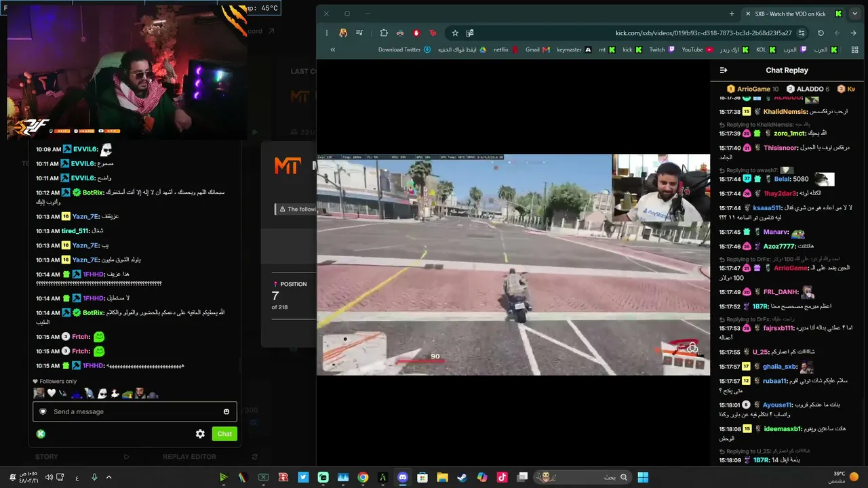Image resolution: width=868 pixels, height=488 pixels.
Task: Open File Explorer from the taskbar
Action: (x=442, y=477)
